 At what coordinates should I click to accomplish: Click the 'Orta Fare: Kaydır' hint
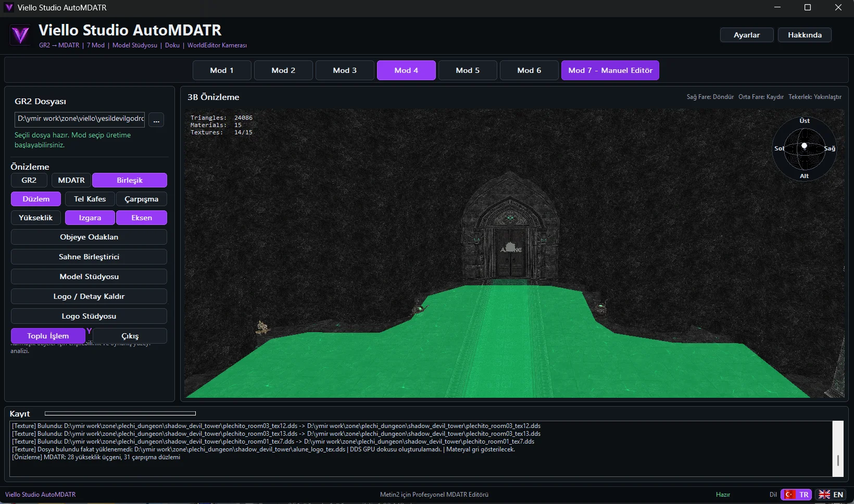click(x=761, y=97)
